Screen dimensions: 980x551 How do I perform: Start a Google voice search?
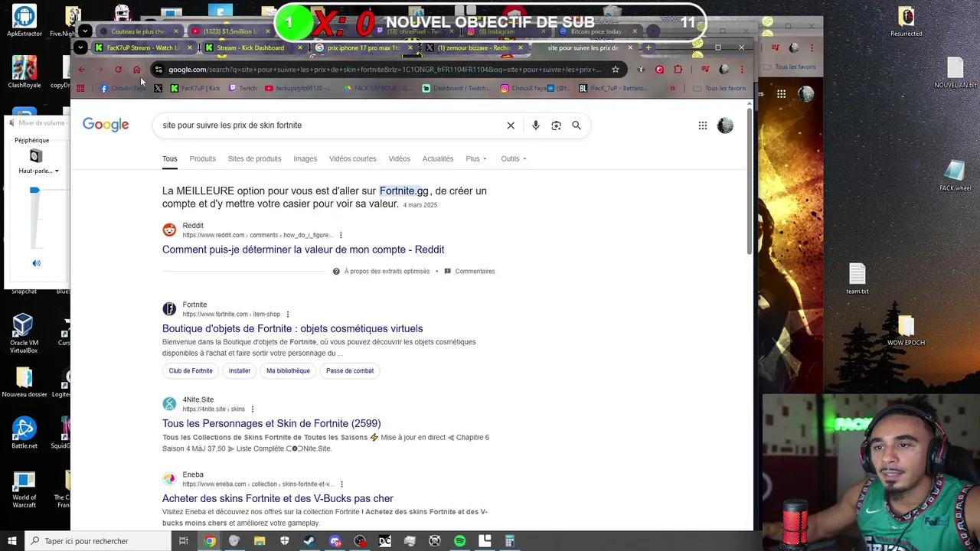point(535,126)
